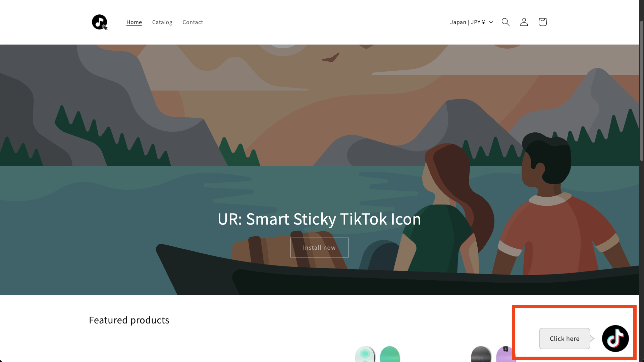
Task: Open the teal hexagon product thumbnail
Action: coord(365,354)
